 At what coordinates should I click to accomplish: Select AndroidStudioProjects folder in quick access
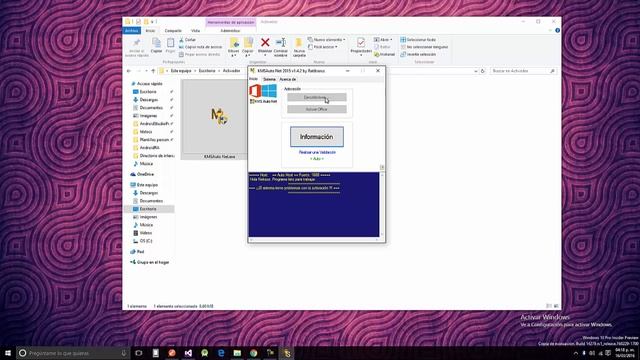point(153,124)
